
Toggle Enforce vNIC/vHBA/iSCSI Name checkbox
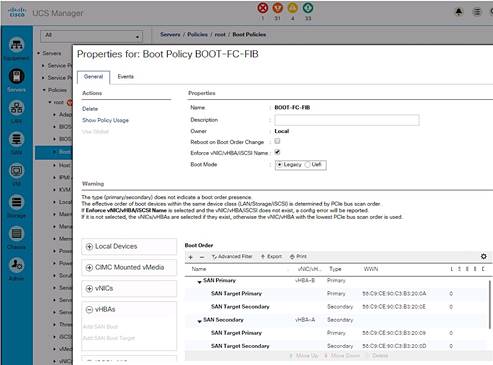pyautogui.click(x=277, y=152)
